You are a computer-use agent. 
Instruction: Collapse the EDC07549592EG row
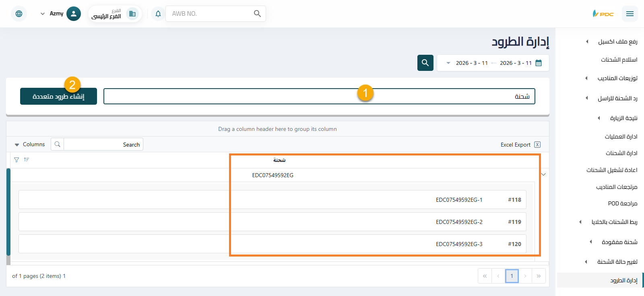(543, 175)
